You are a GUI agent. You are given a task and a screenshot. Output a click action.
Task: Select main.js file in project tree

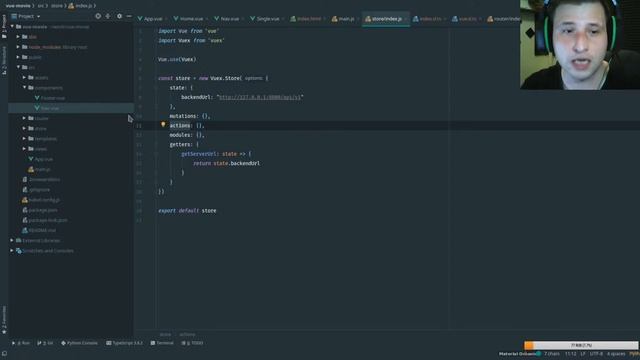click(39, 169)
